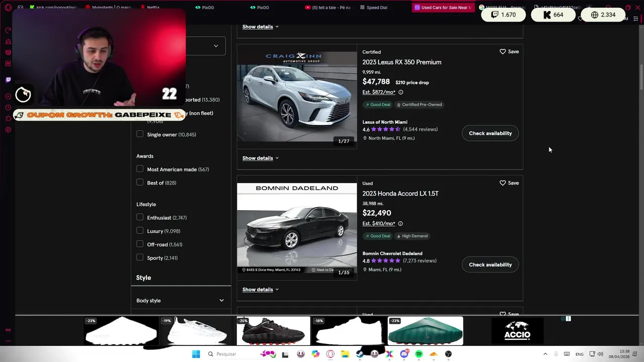Click Check availability for the Honda Accord
The image size is (644, 362).
tap(490, 264)
